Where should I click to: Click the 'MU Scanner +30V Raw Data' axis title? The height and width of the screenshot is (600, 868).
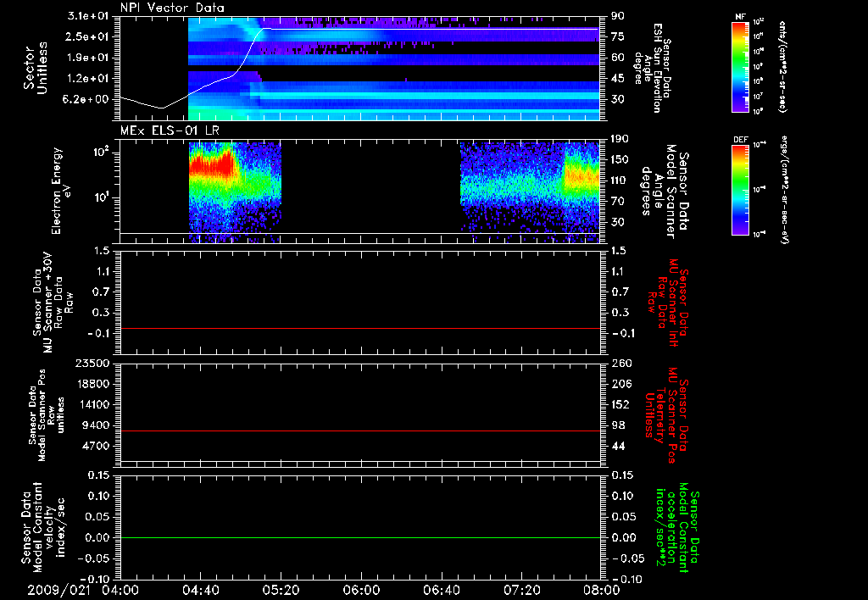53,303
